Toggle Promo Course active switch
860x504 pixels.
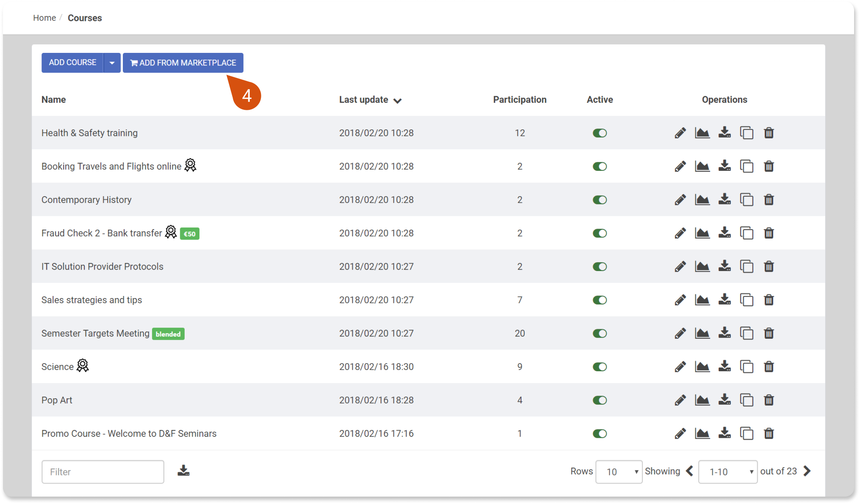point(599,433)
